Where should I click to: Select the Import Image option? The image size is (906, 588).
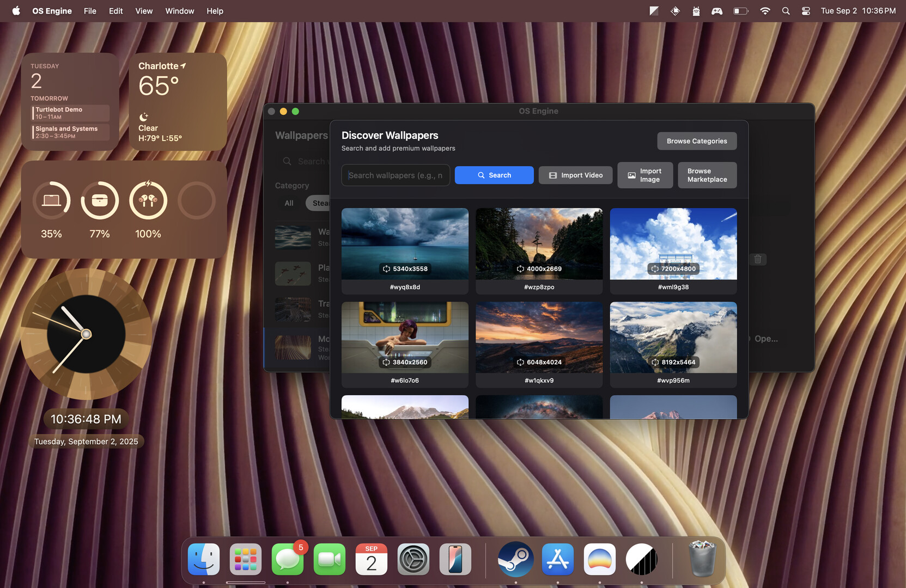(x=645, y=175)
